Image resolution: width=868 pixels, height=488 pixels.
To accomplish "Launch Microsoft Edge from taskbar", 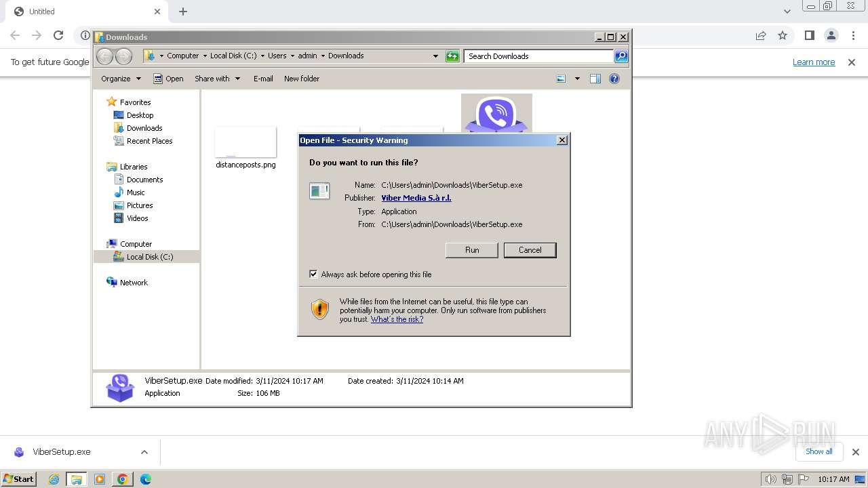I will [146, 479].
